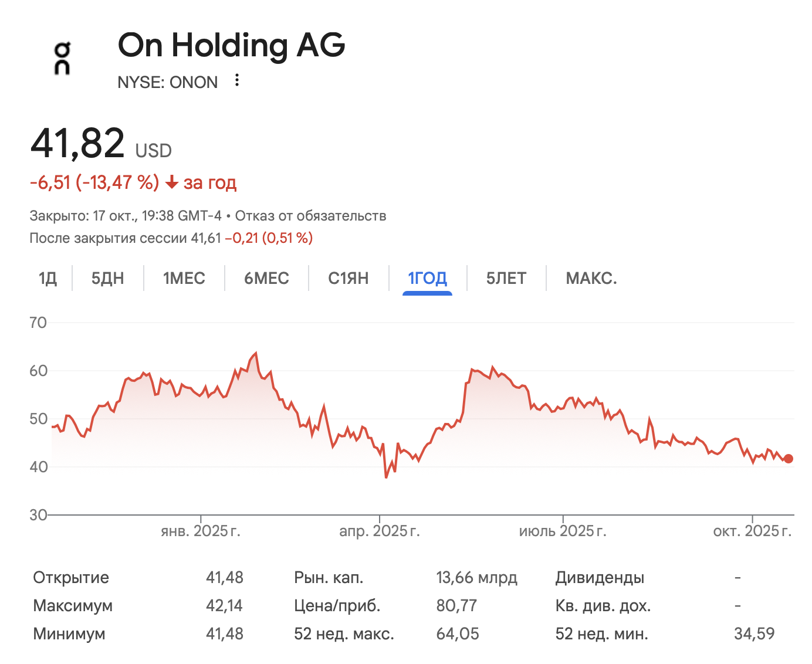The image size is (812, 664).
Task: Select the 1Д time range tab
Action: pyautogui.click(x=48, y=278)
